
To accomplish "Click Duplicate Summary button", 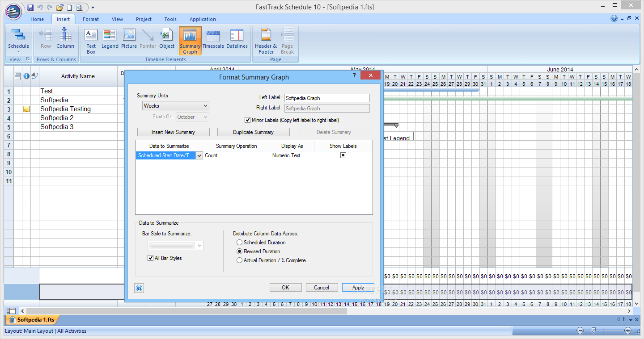I will (254, 132).
